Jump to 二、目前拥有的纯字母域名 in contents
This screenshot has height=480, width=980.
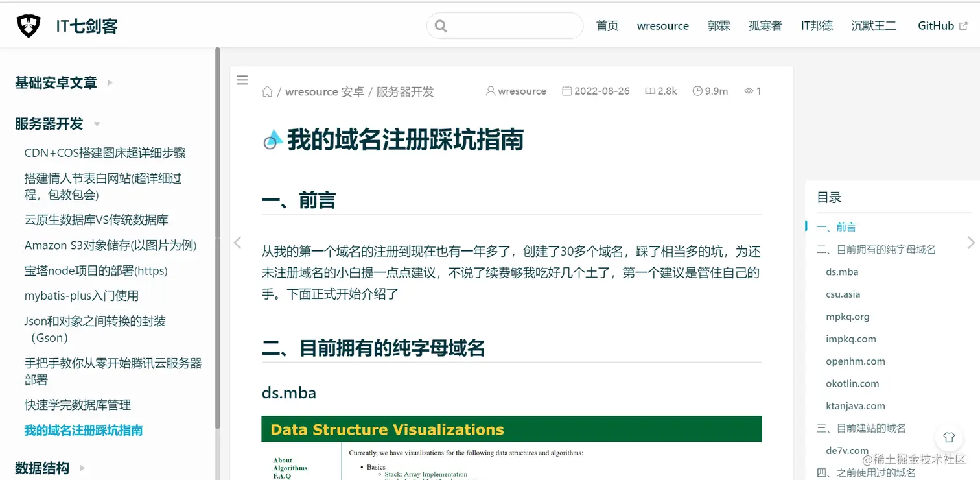click(x=876, y=249)
